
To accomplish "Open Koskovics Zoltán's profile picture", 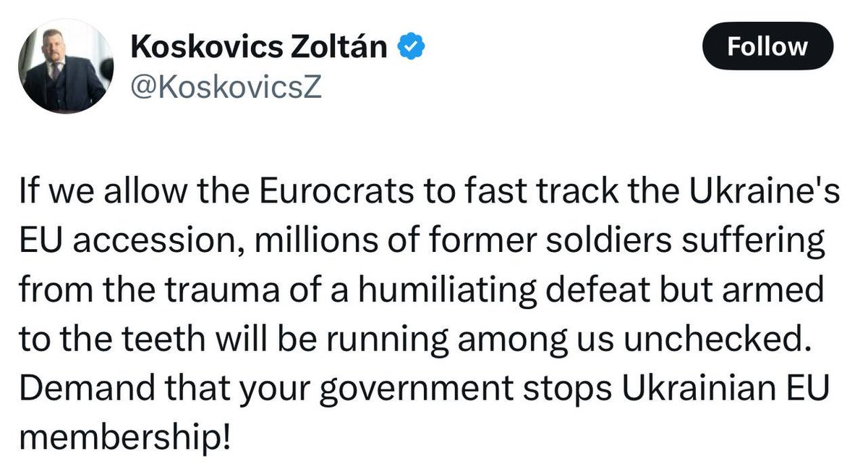I will 65,67.
